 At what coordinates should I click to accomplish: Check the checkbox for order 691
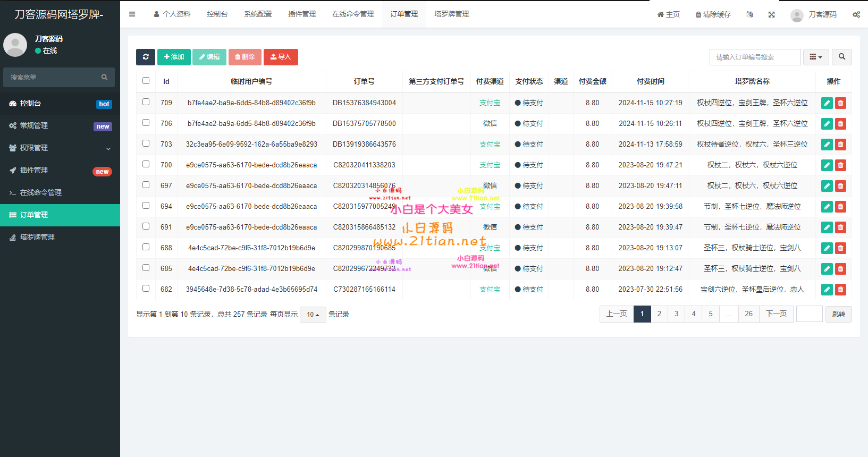coord(146,226)
